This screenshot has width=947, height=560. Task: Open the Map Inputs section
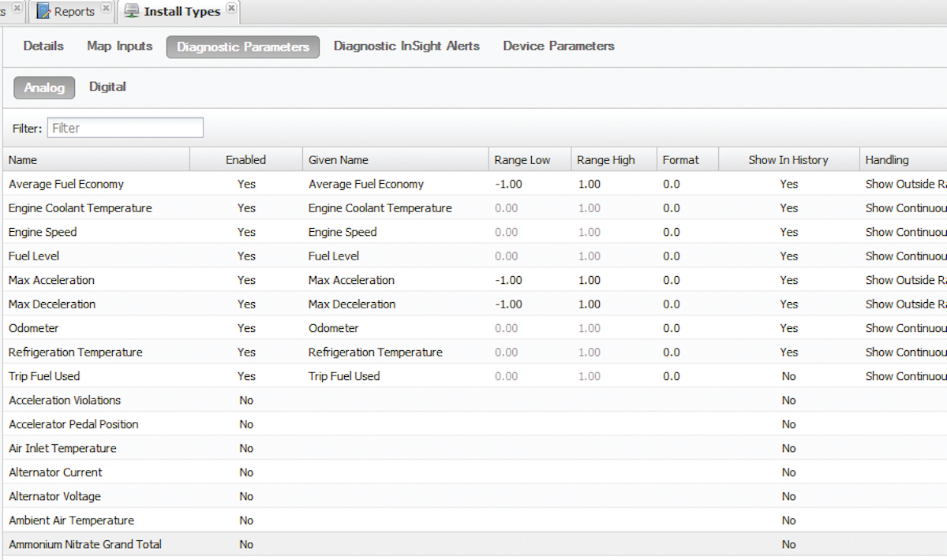tap(119, 47)
